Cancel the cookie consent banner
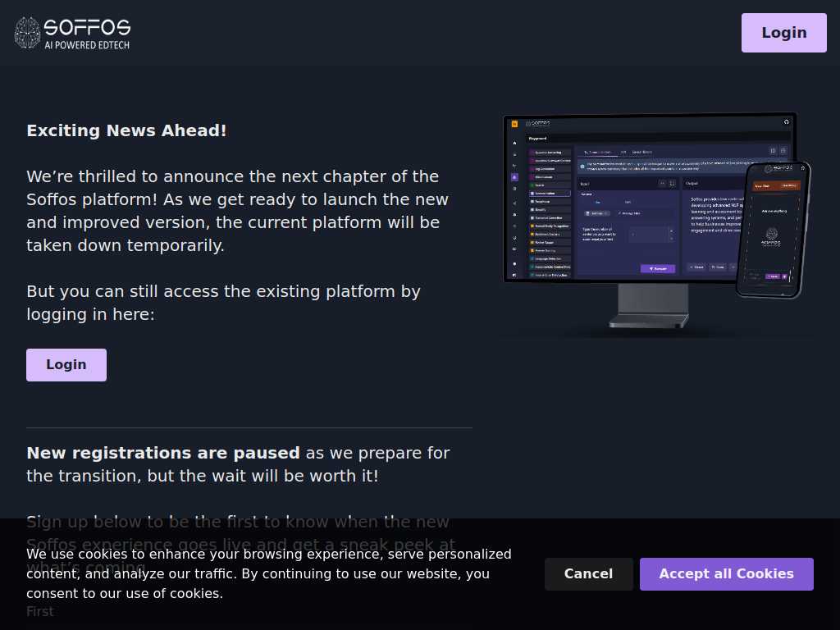The image size is (840, 630). pyautogui.click(x=588, y=573)
